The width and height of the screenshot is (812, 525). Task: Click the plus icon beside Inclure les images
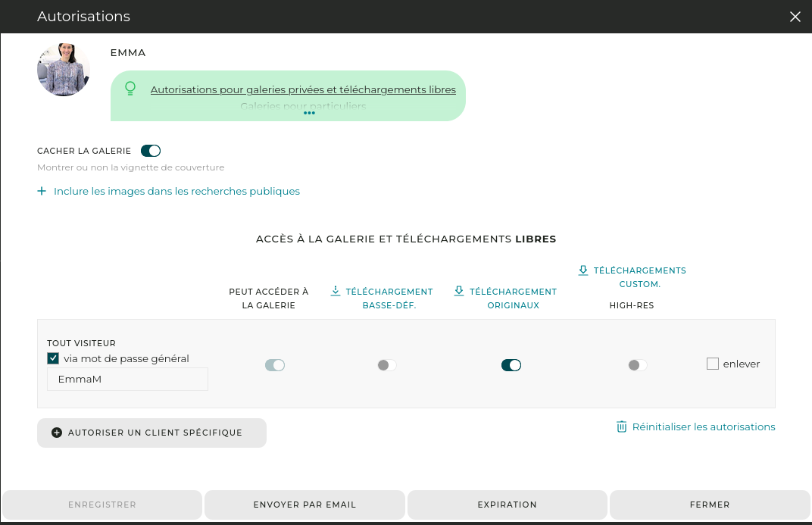click(42, 191)
